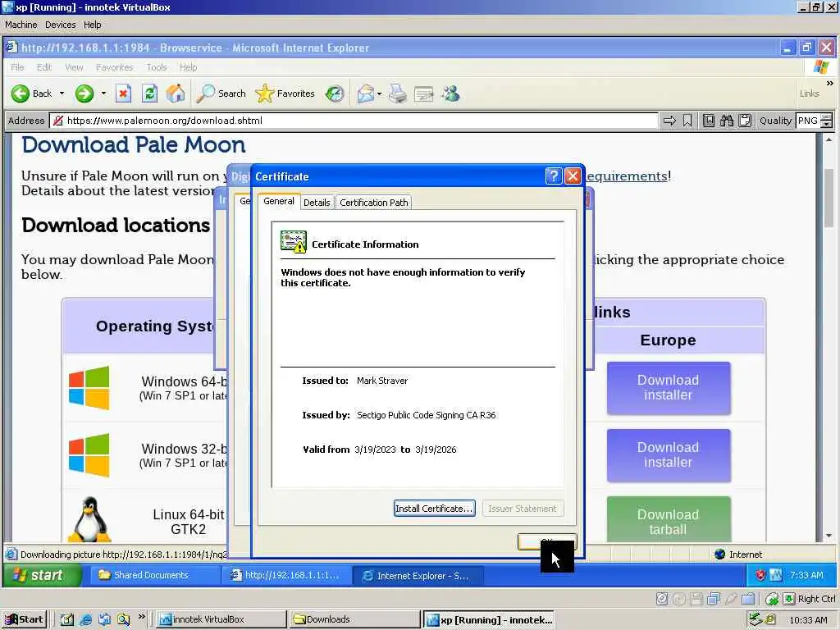Image resolution: width=840 pixels, height=630 pixels.
Task: Click the red shield tray icon in XP
Action: coord(760,575)
